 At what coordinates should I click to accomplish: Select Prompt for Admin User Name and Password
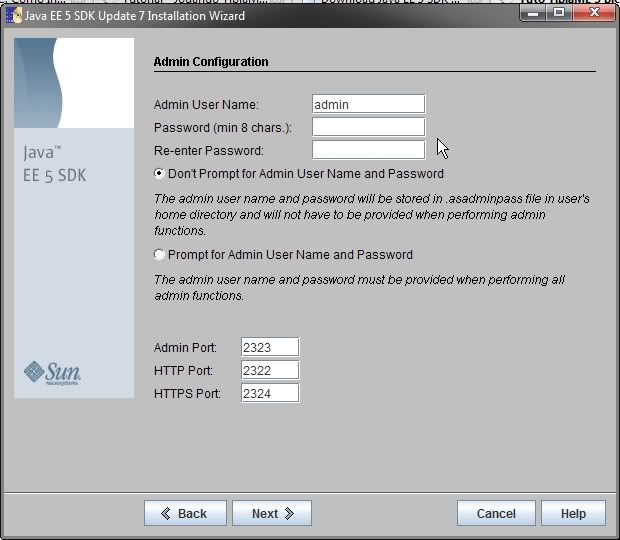coord(160,255)
